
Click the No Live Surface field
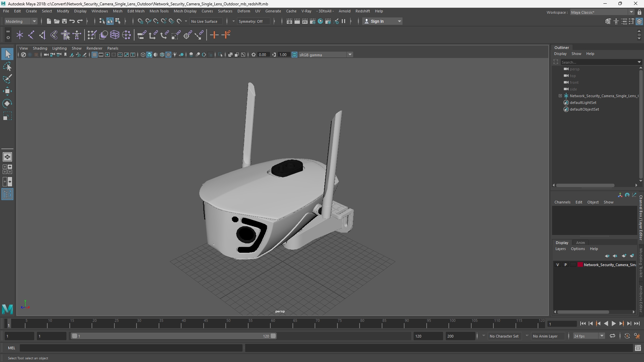206,21
